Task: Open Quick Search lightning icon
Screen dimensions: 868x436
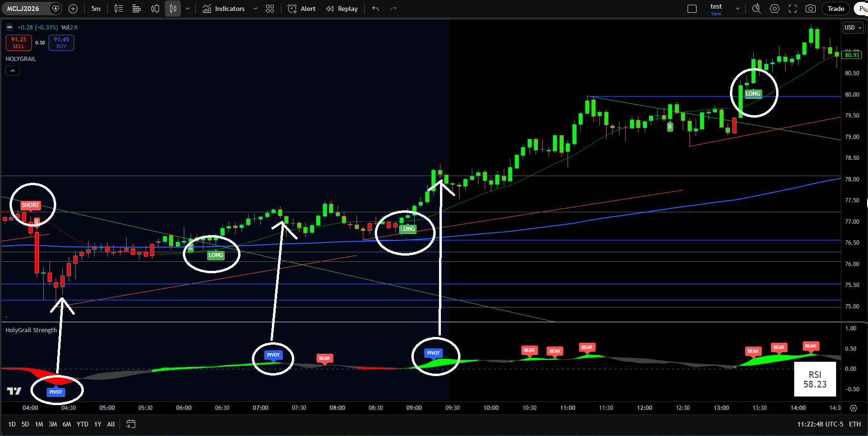Action: 756,9
